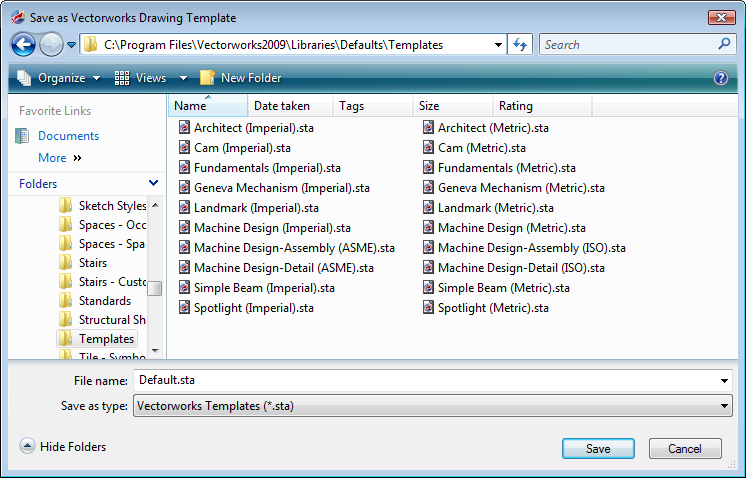Open the Views dropdown arrow

[x=183, y=78]
